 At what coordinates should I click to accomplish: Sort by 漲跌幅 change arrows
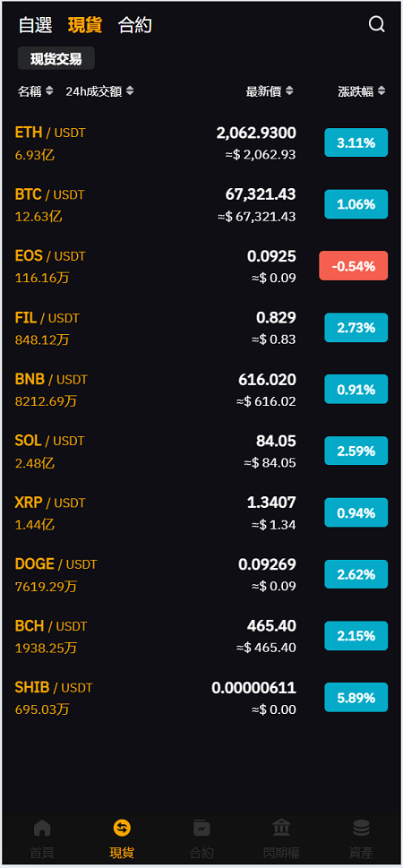381,90
